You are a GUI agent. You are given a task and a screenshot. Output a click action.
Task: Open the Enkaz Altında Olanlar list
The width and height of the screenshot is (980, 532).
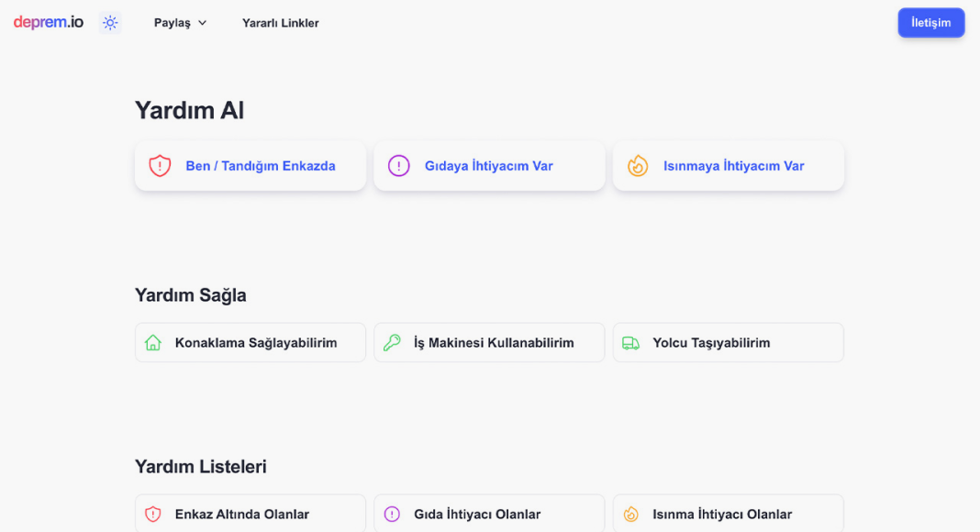point(251,514)
